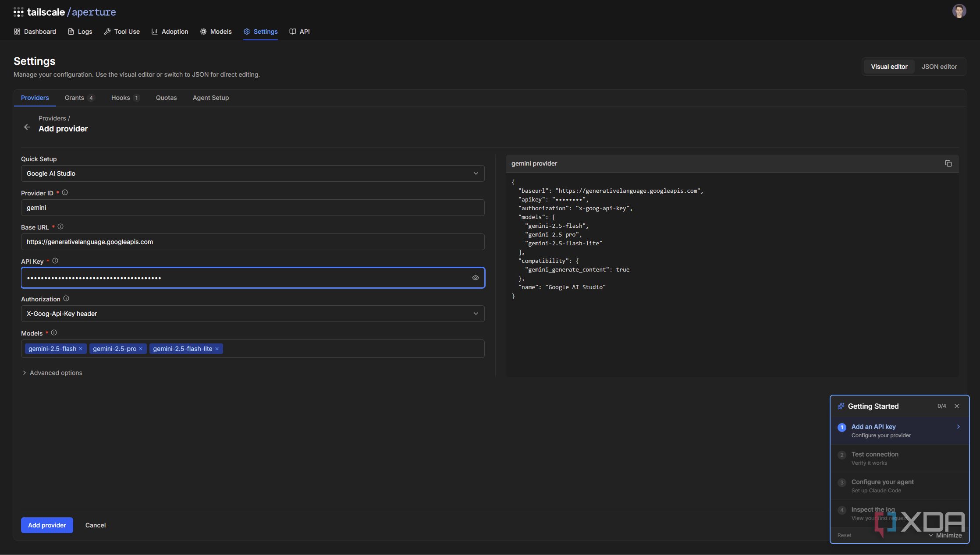The width and height of the screenshot is (980, 555).
Task: Click the Providers breadcrumb link
Action: 52,118
